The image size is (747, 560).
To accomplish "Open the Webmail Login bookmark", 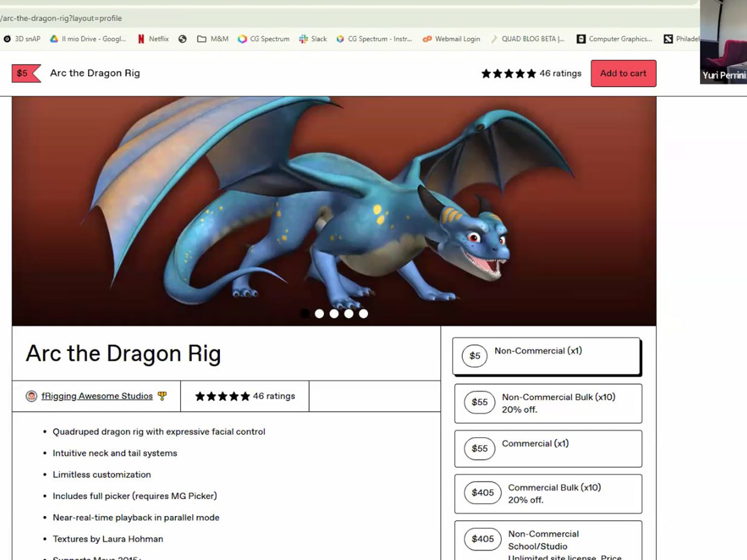I will 451,39.
